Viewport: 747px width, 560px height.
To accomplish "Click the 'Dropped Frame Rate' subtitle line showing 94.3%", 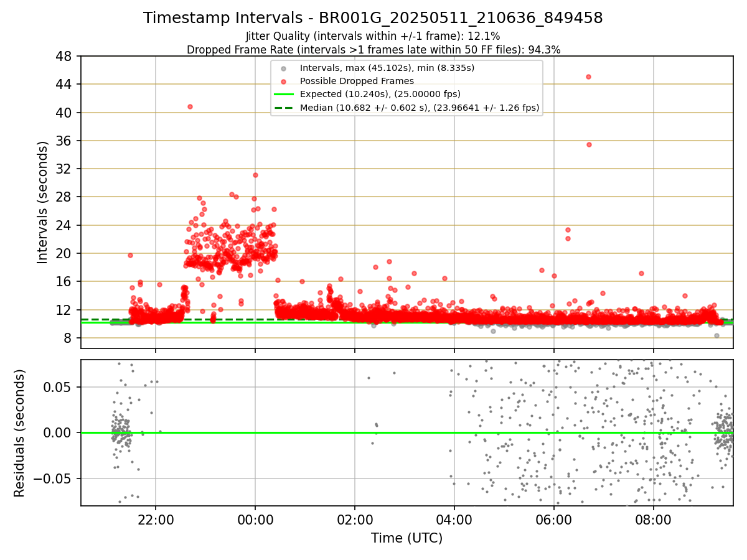I will [373, 50].
